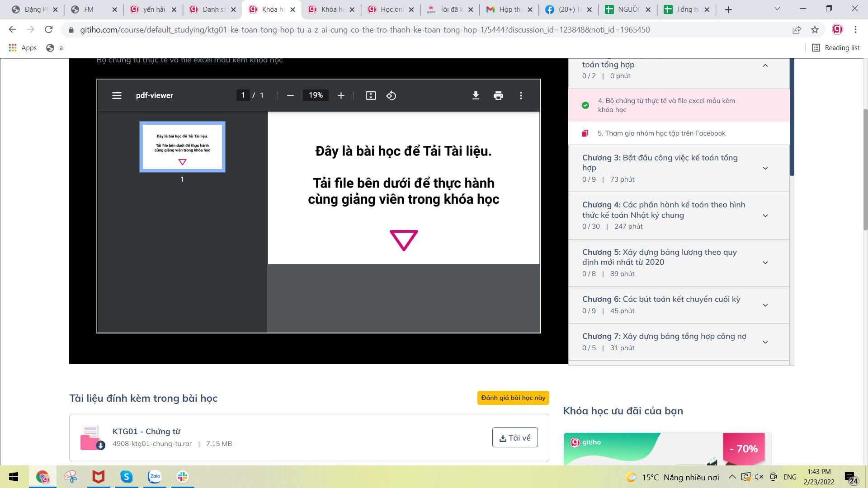The height and width of the screenshot is (488, 868).
Task: Click the address bar URL
Action: [365, 30]
